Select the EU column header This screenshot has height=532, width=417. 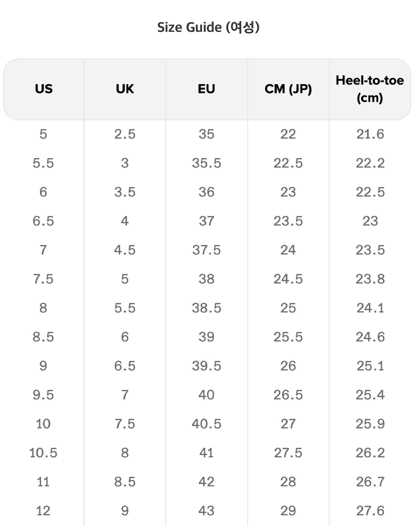206,89
